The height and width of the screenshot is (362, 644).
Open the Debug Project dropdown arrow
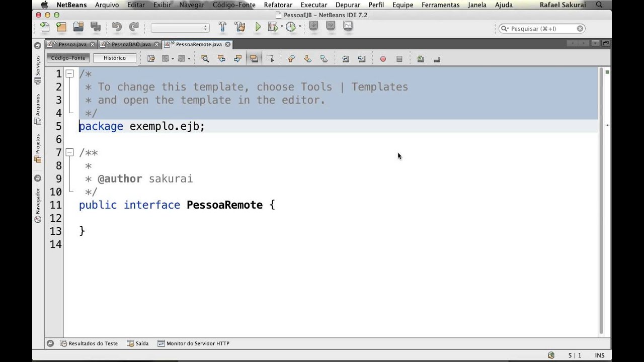281,27
